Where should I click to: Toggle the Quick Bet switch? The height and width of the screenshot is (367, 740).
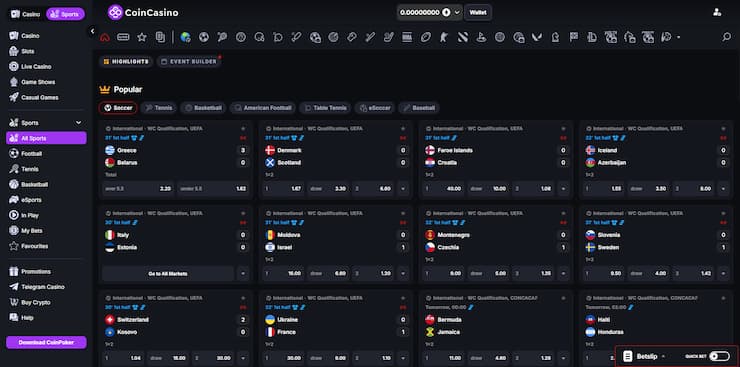[x=719, y=356]
